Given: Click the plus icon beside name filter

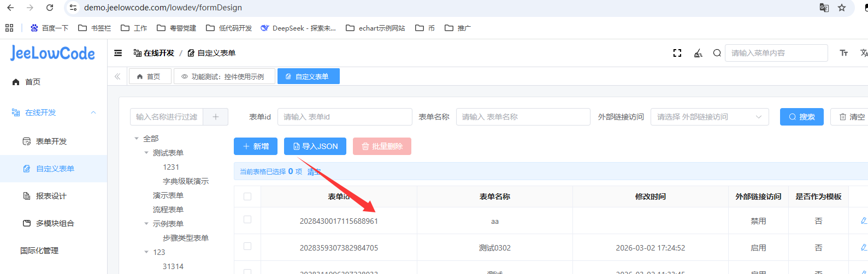Looking at the screenshot, I should click(x=216, y=117).
